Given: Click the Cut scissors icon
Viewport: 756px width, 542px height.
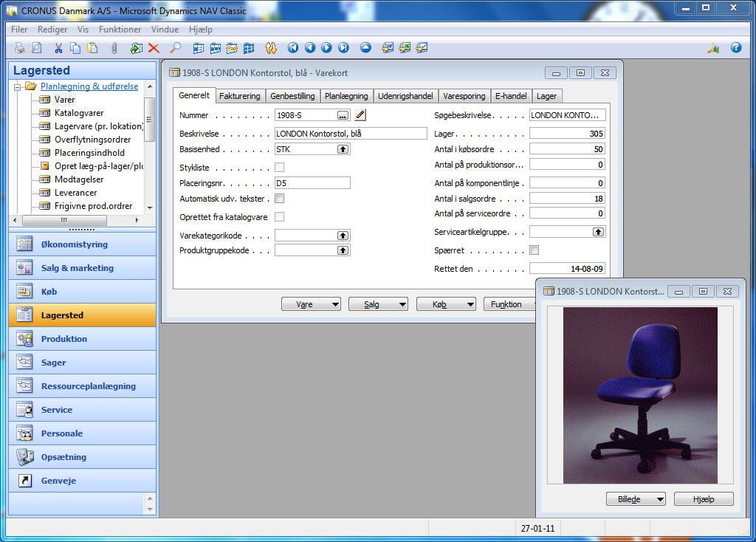Looking at the screenshot, I should point(58,48).
